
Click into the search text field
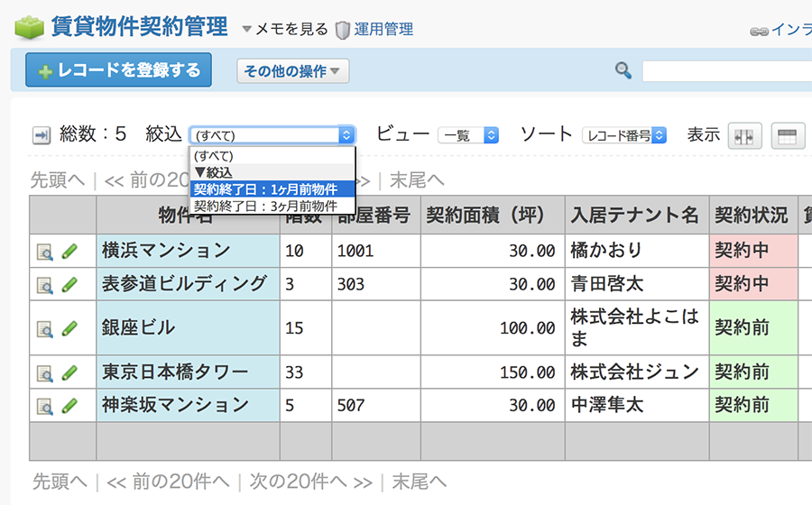(722, 71)
